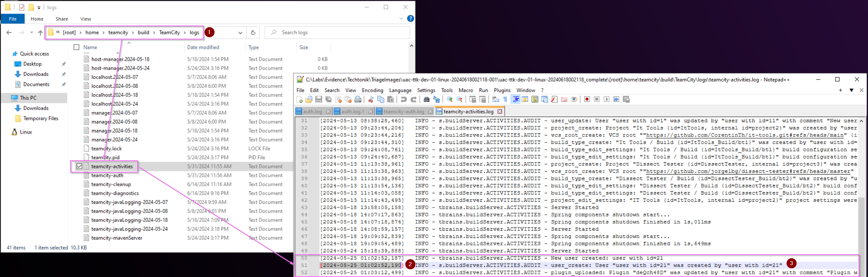Viewport: 868px width, 277px height.
Task: Uncheck the teamcity-activities file checkbox
Action: tap(79, 166)
